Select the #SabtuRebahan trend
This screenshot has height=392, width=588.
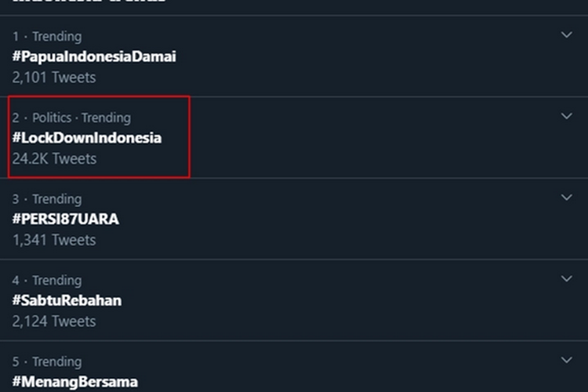[67, 300]
